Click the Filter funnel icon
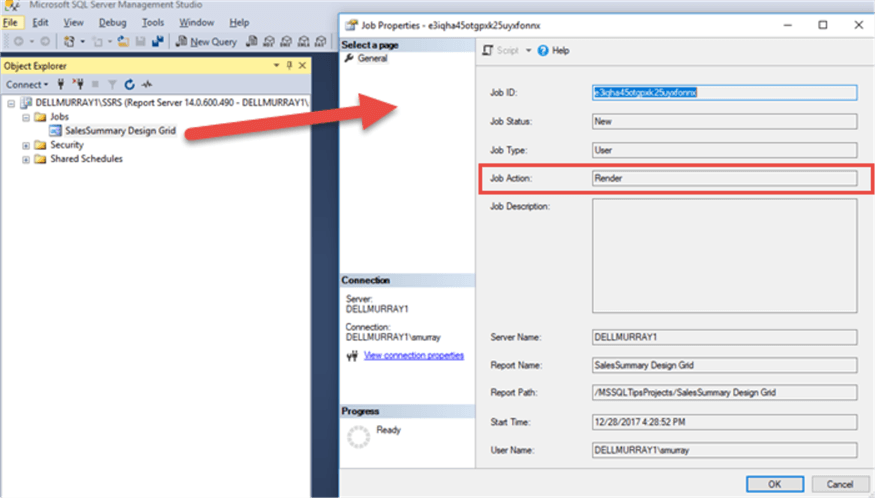 point(112,84)
